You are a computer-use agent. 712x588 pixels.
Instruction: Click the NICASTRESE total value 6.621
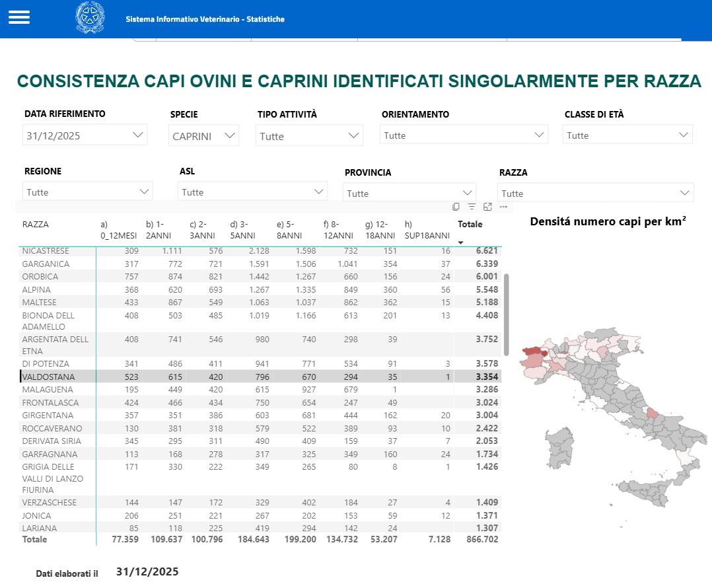point(487,250)
